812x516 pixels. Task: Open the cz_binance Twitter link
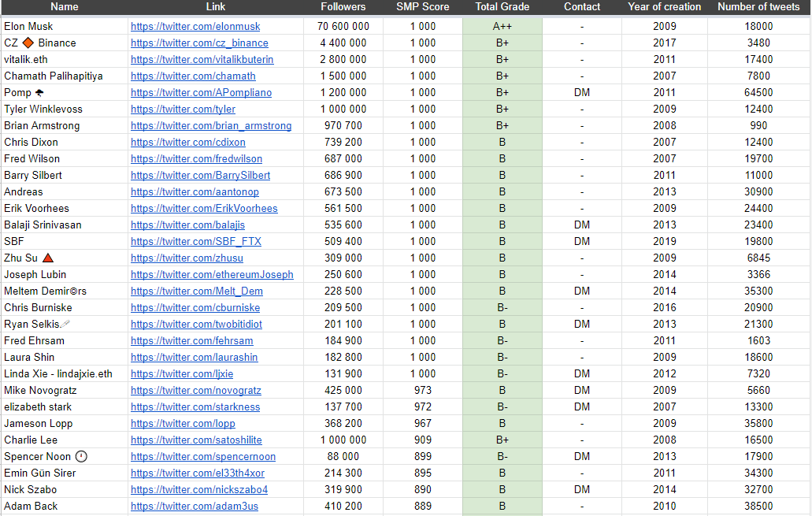[x=199, y=43]
